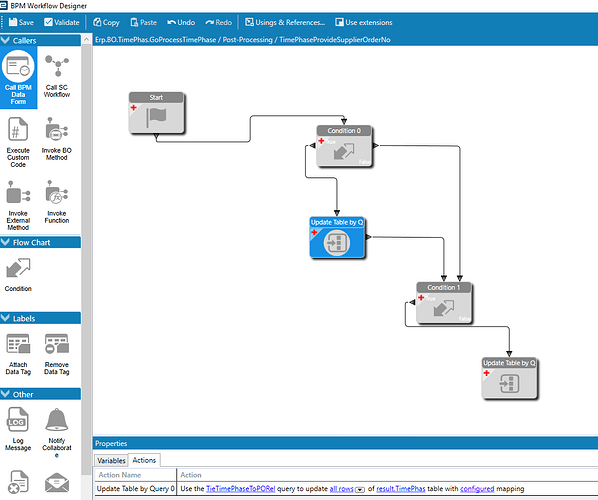Select the Condition flow chart icon
Screen dimensions: 598x500
[18, 274]
